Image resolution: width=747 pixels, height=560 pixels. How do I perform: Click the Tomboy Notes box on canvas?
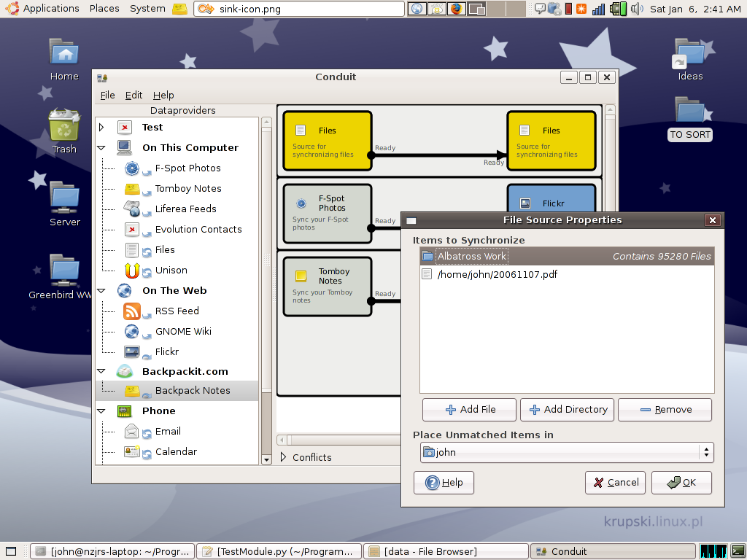[x=328, y=287]
